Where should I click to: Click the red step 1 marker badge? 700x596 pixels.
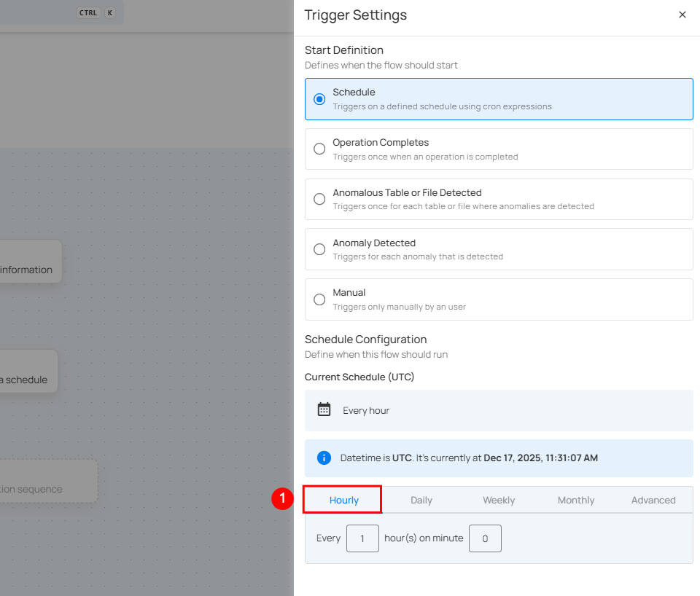(x=281, y=499)
